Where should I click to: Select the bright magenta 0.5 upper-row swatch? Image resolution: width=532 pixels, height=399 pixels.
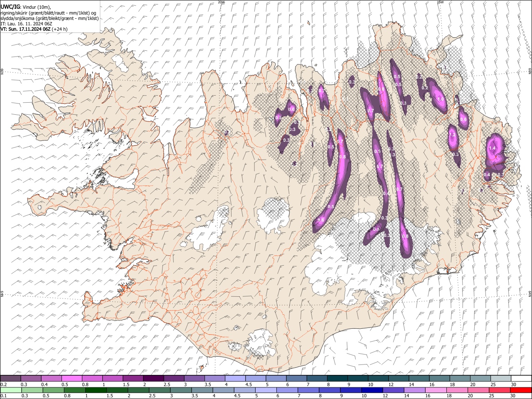pyautogui.click(x=71, y=378)
